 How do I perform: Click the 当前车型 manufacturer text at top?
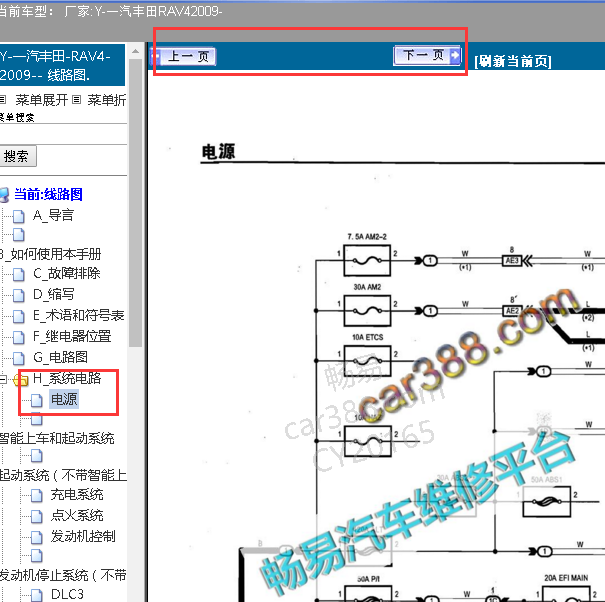coord(110,11)
